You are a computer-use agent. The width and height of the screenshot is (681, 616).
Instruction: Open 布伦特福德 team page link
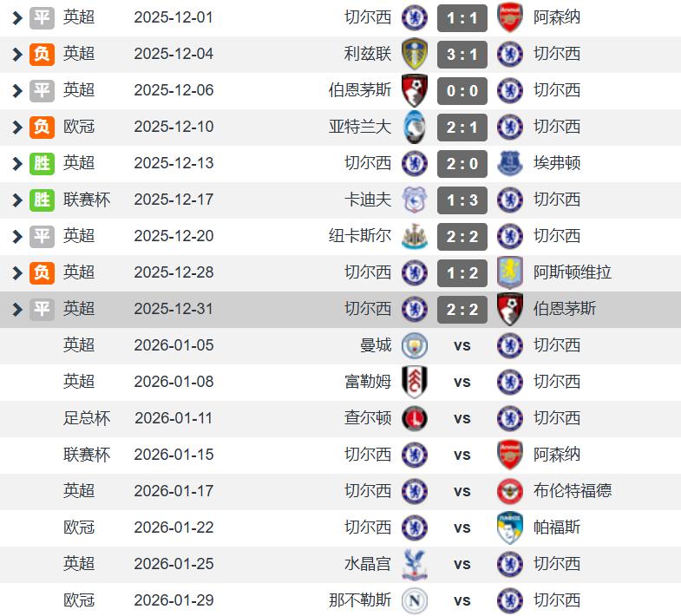[x=573, y=491]
